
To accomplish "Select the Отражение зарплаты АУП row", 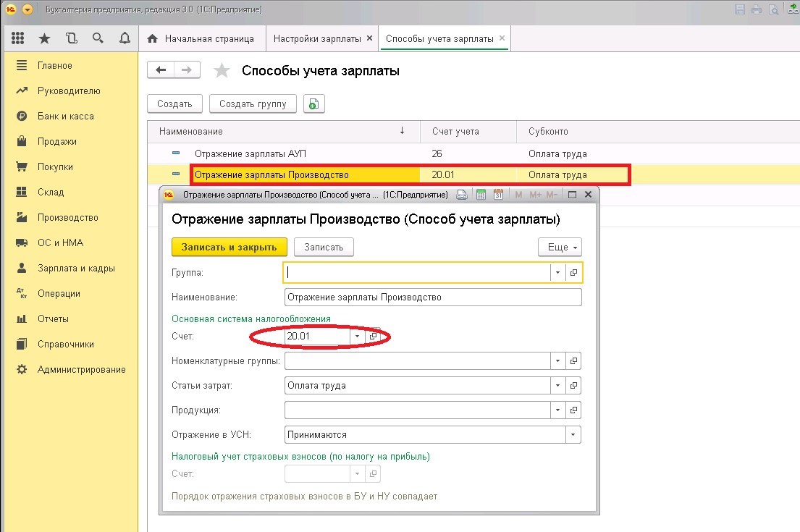I will (x=473, y=153).
